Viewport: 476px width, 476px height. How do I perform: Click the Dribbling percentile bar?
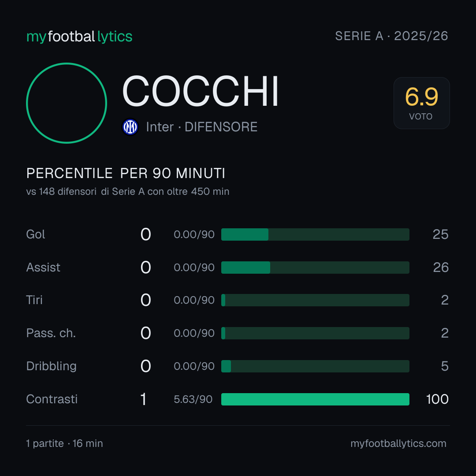[x=315, y=366]
